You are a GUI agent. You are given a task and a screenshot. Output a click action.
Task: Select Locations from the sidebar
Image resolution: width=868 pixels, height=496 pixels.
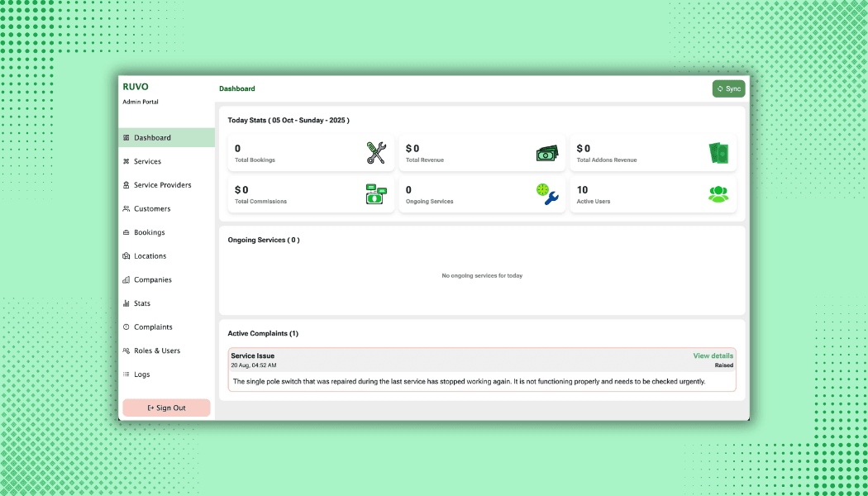point(150,256)
